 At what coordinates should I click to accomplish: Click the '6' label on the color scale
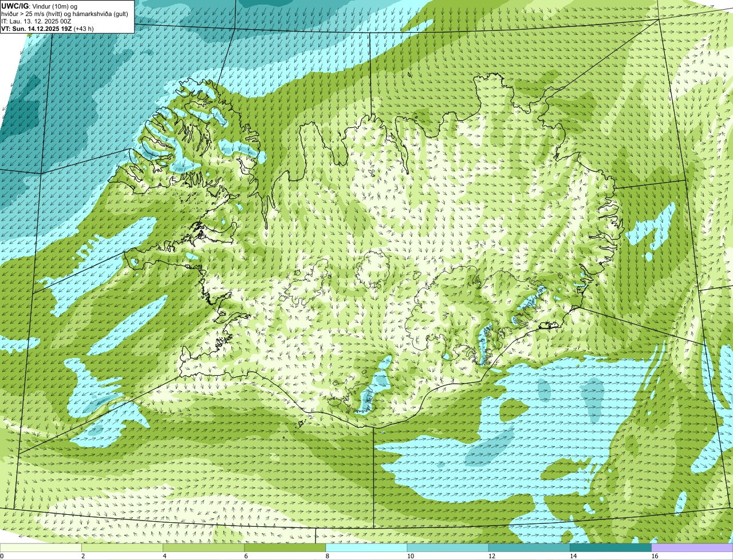click(246, 556)
